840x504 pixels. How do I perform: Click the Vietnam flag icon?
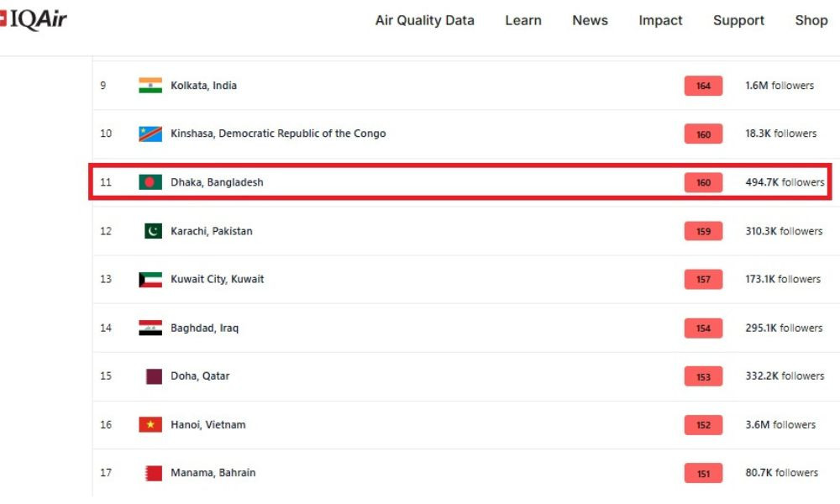coord(150,425)
